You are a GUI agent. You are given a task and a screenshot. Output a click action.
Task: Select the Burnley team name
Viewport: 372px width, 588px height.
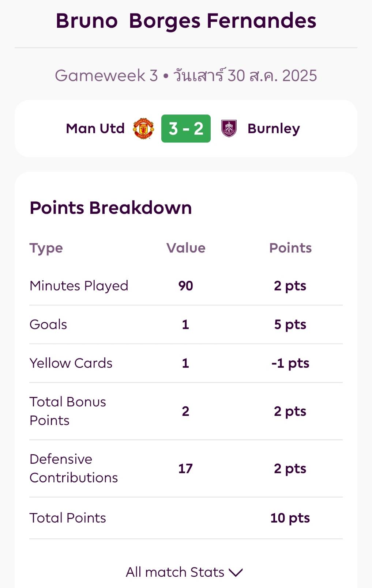pos(274,129)
